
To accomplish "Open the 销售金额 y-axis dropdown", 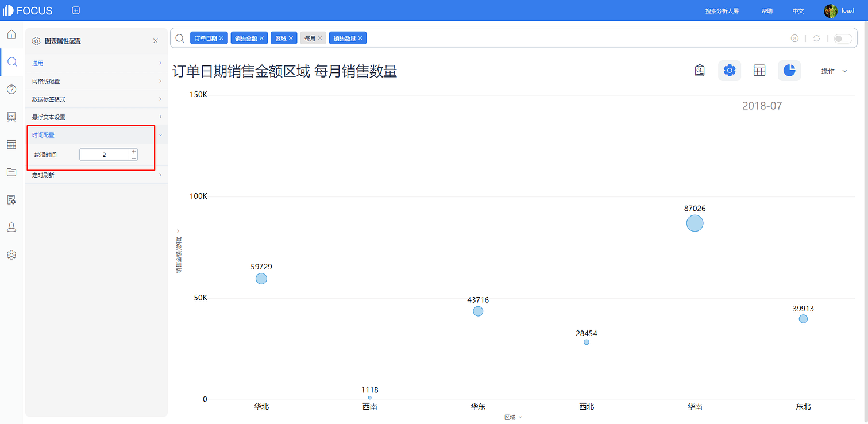I will point(179,250).
